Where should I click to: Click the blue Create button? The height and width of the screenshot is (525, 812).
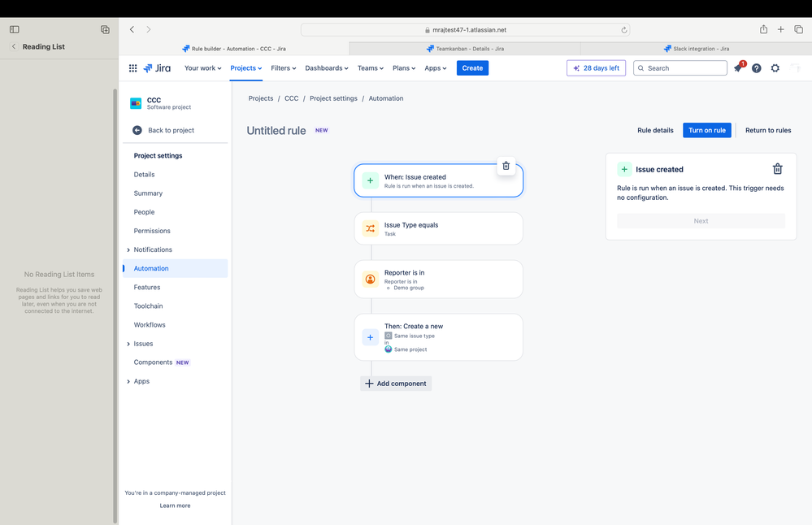click(x=472, y=67)
